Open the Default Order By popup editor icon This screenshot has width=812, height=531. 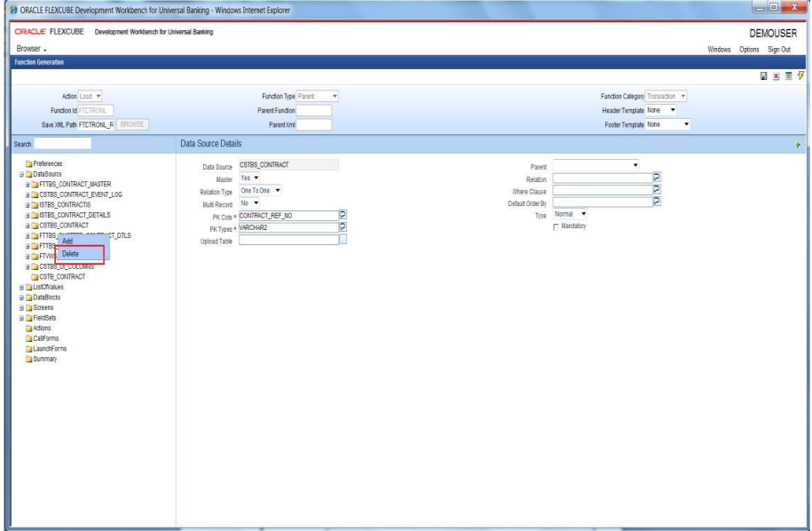click(x=657, y=201)
